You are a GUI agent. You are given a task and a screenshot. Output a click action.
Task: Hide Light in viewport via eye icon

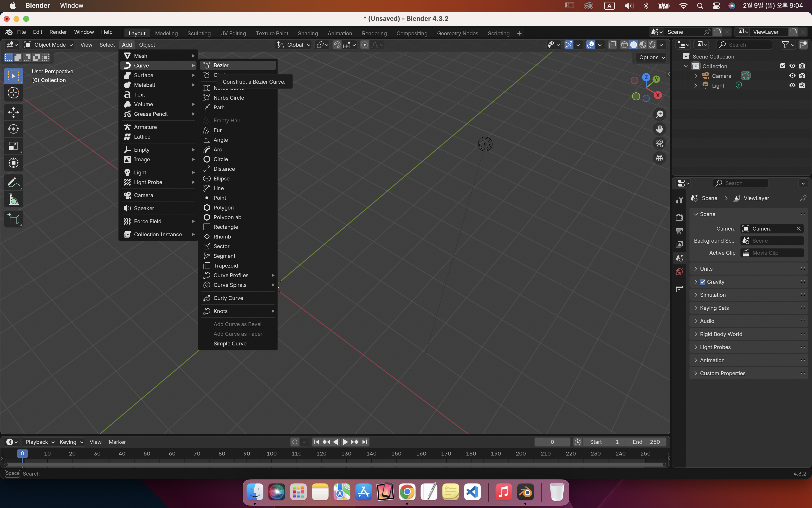pyautogui.click(x=792, y=85)
